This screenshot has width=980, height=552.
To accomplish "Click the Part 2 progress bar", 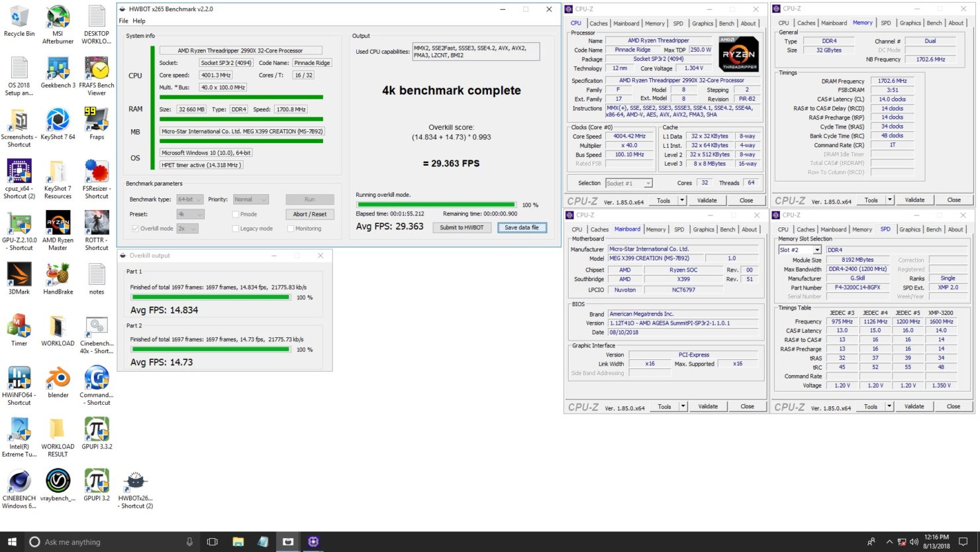I will pyautogui.click(x=211, y=349).
